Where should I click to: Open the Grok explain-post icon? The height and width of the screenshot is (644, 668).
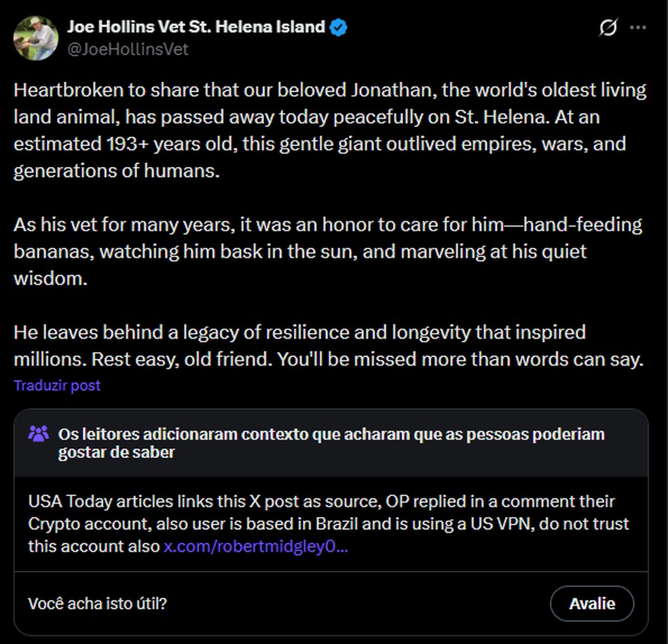pos(608,29)
